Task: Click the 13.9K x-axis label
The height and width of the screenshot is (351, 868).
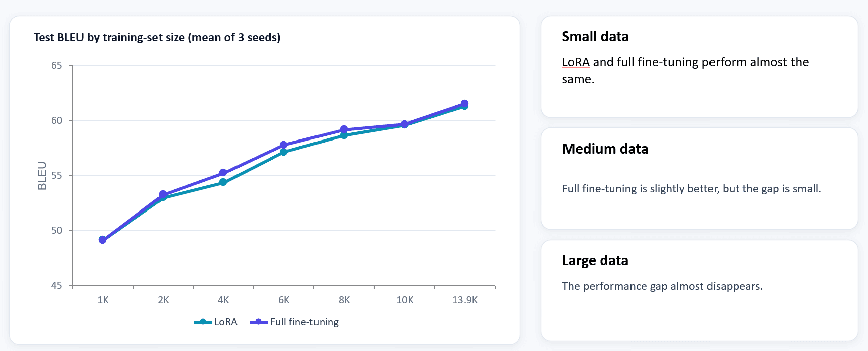Action: (465, 300)
